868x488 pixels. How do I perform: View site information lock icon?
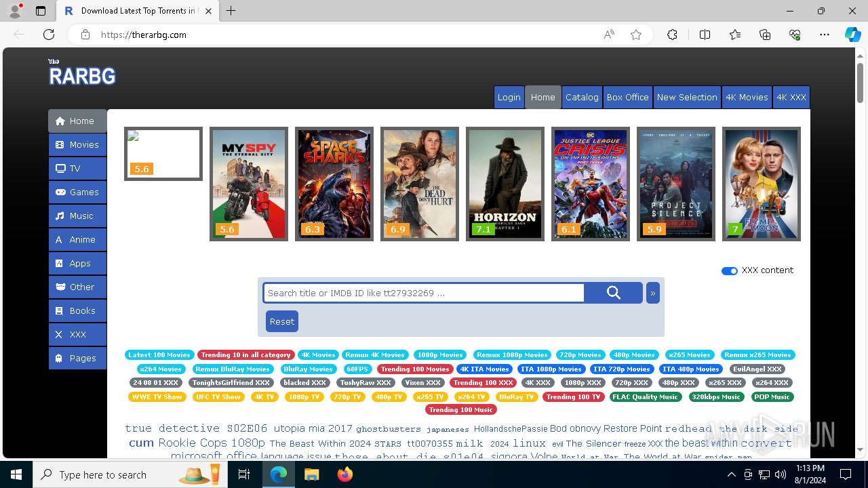[x=85, y=35]
